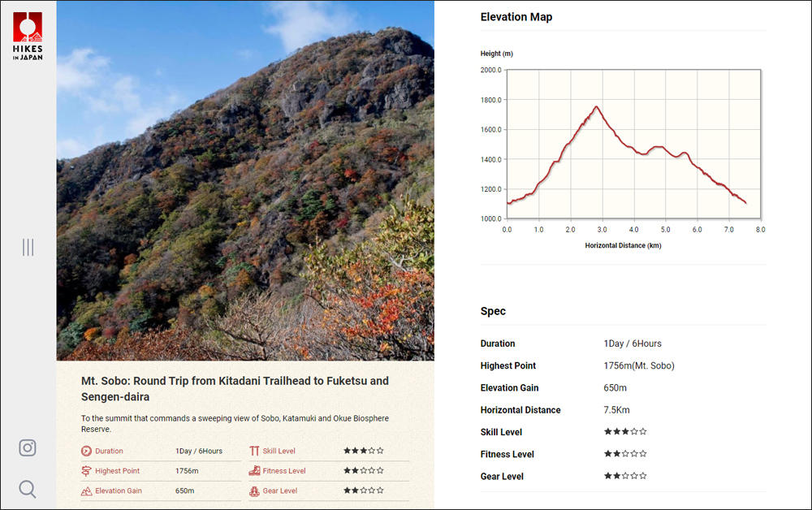The width and height of the screenshot is (812, 510).
Task: Click the hike summary description text
Action: click(x=235, y=423)
